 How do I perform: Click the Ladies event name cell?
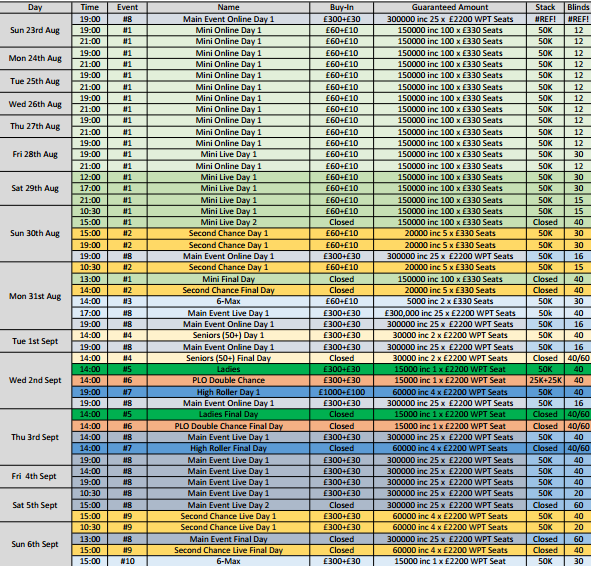pos(228,369)
